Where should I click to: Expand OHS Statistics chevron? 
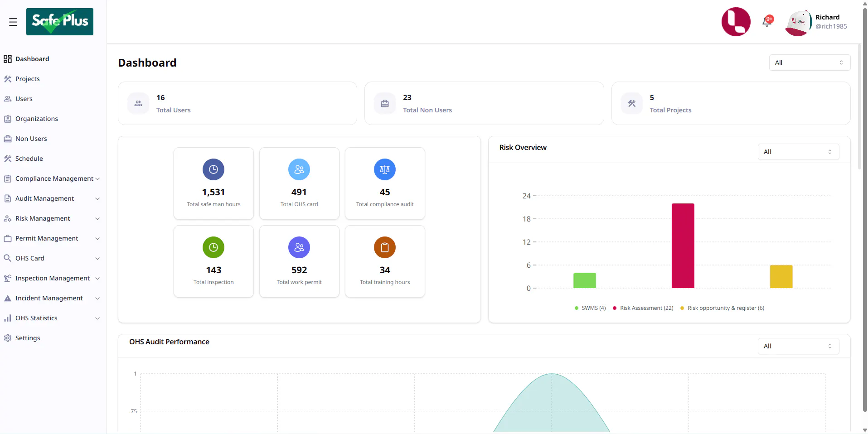tap(97, 318)
